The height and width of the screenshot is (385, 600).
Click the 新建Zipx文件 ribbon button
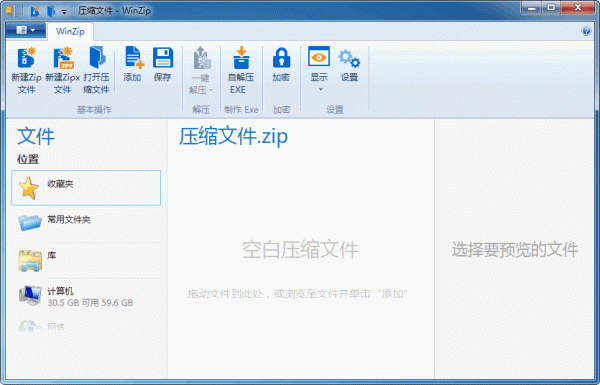click(62, 70)
